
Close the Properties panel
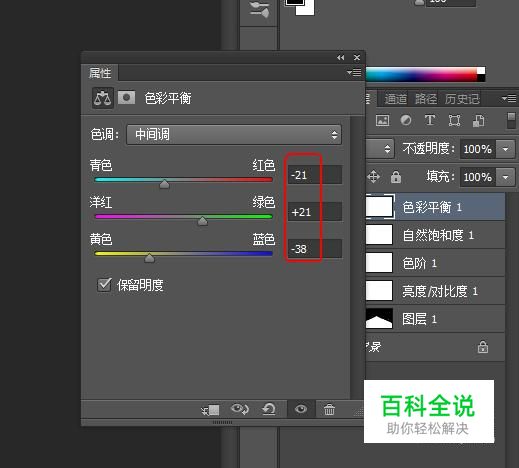357,58
